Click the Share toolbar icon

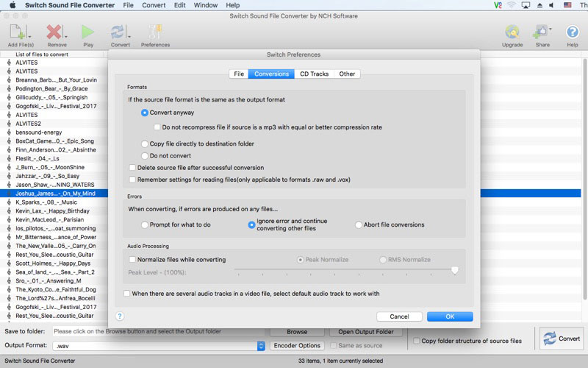540,32
